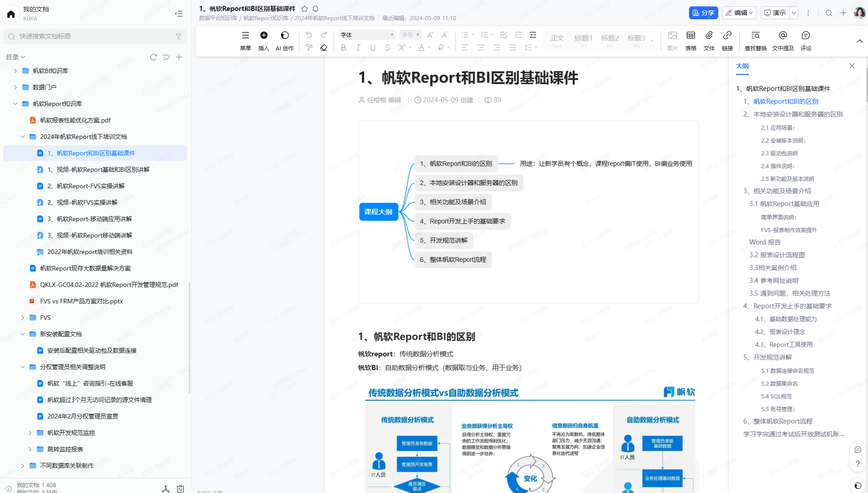Jump to 5、开发规范讲解 in outline

772,357
